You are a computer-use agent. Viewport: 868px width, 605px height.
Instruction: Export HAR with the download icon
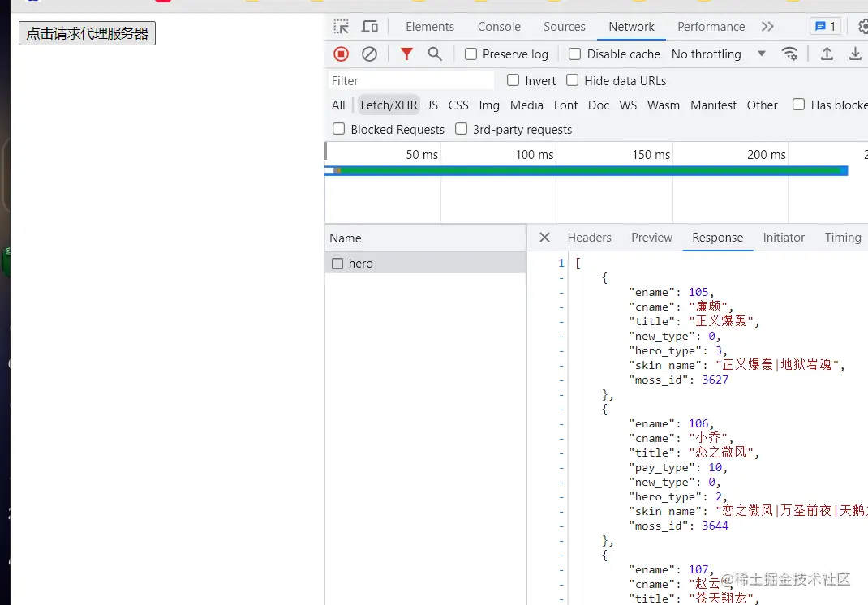[855, 54]
